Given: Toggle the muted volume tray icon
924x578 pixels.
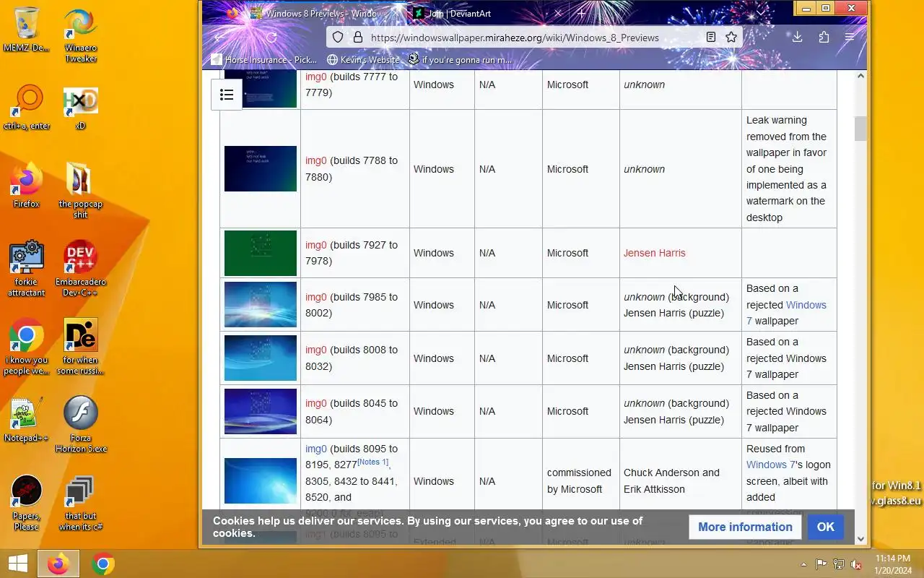Looking at the screenshot, I should (856, 564).
